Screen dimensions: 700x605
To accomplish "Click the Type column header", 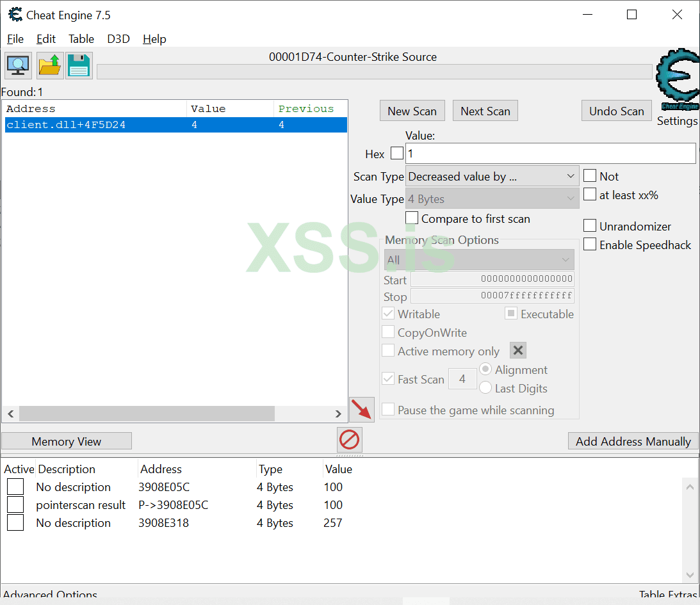I will coord(270,469).
